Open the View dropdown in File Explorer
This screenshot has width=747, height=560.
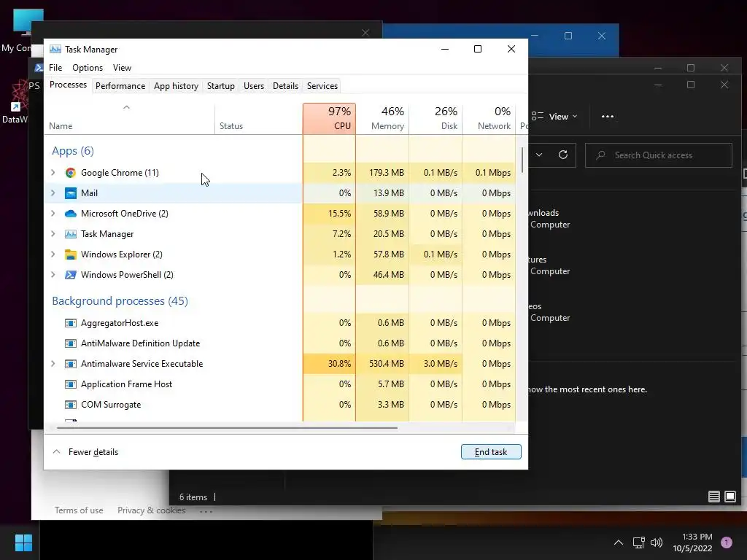pos(554,117)
